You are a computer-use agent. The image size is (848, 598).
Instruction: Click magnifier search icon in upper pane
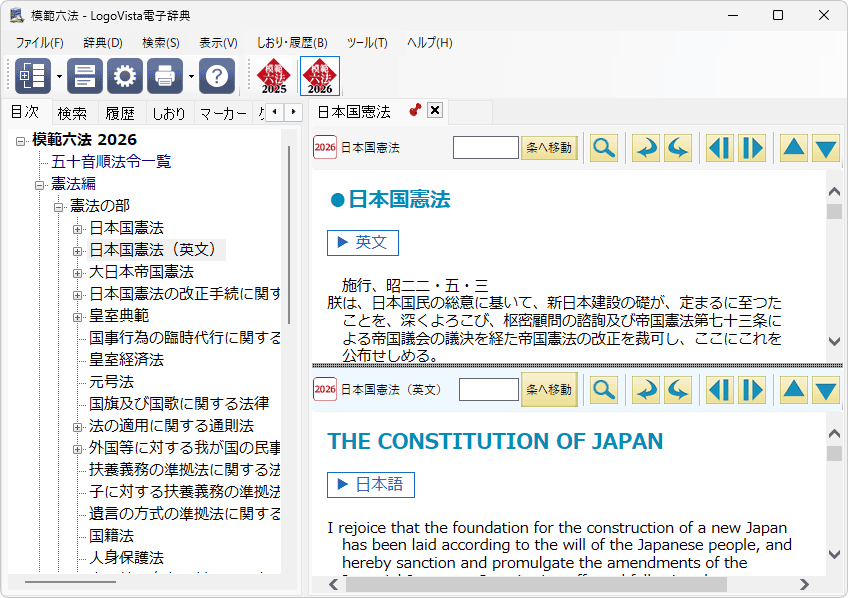[604, 148]
